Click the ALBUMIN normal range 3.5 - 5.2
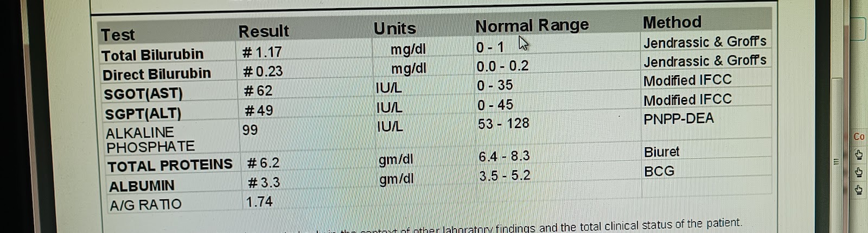This screenshot has height=233, width=868. pyautogui.click(x=505, y=176)
